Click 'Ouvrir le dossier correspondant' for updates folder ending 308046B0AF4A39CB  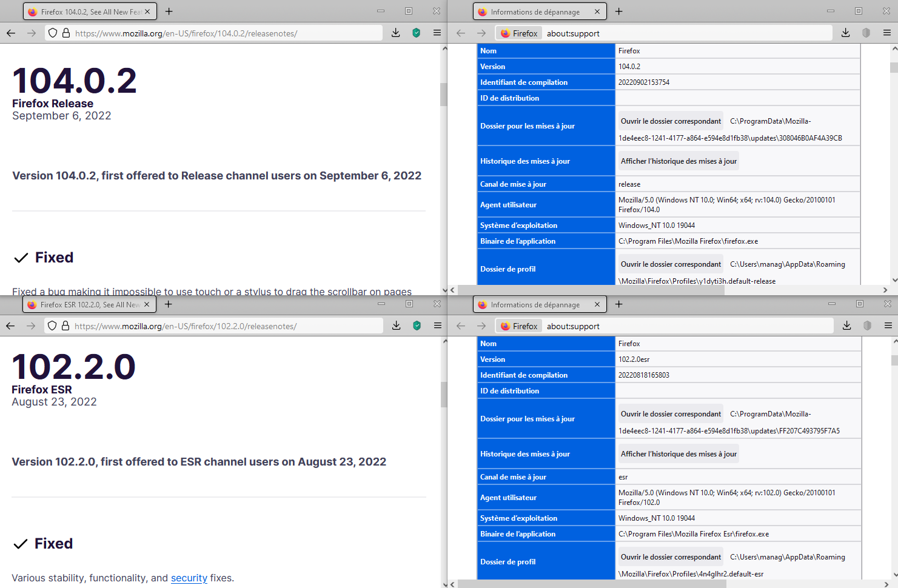click(671, 121)
